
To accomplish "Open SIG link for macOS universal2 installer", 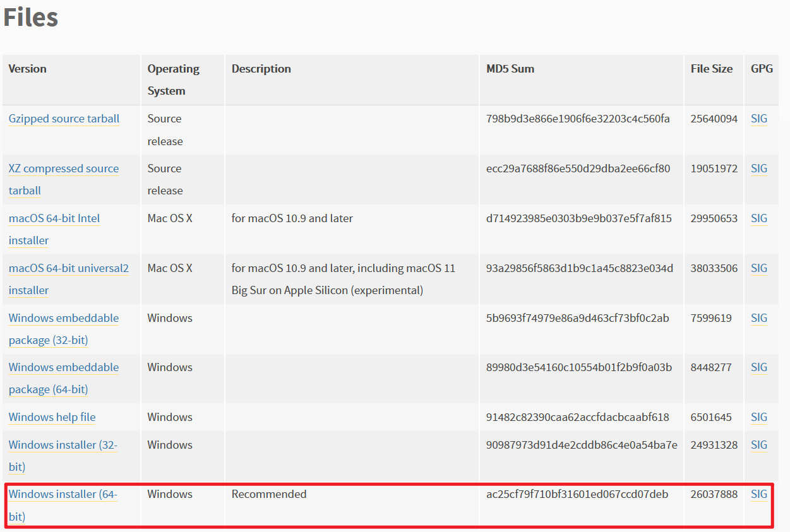I will 759,268.
